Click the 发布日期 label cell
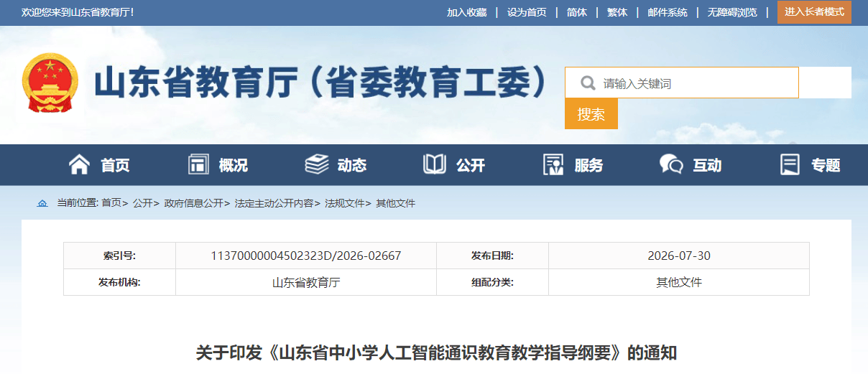 pos(492,256)
